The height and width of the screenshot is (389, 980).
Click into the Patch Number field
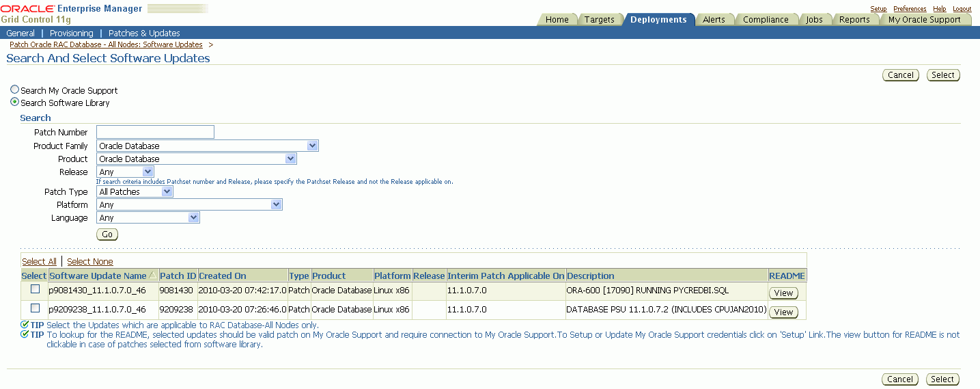155,132
